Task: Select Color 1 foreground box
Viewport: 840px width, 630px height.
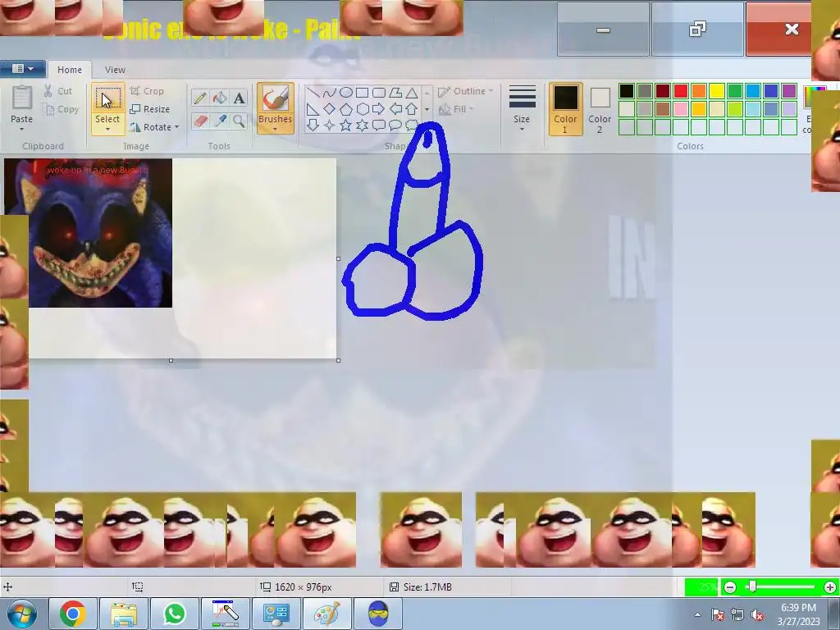Action: pos(566,109)
